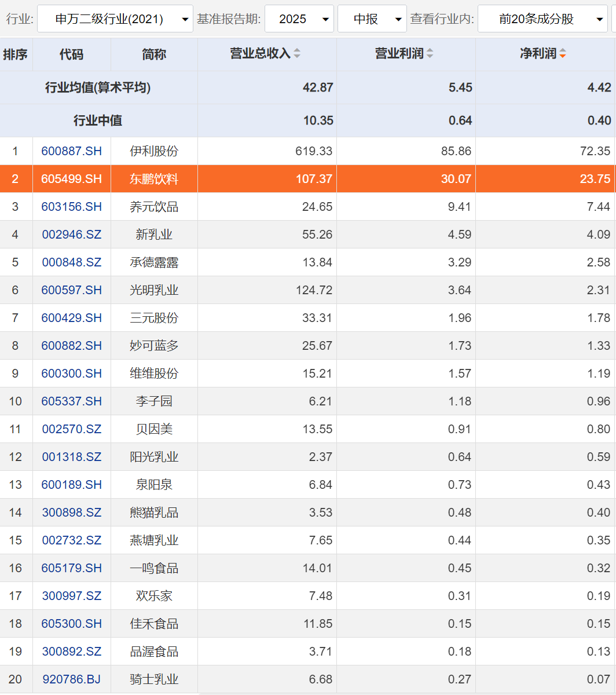This screenshot has width=616, height=695.
Task: Click the 代码 column header
Action: point(72,54)
